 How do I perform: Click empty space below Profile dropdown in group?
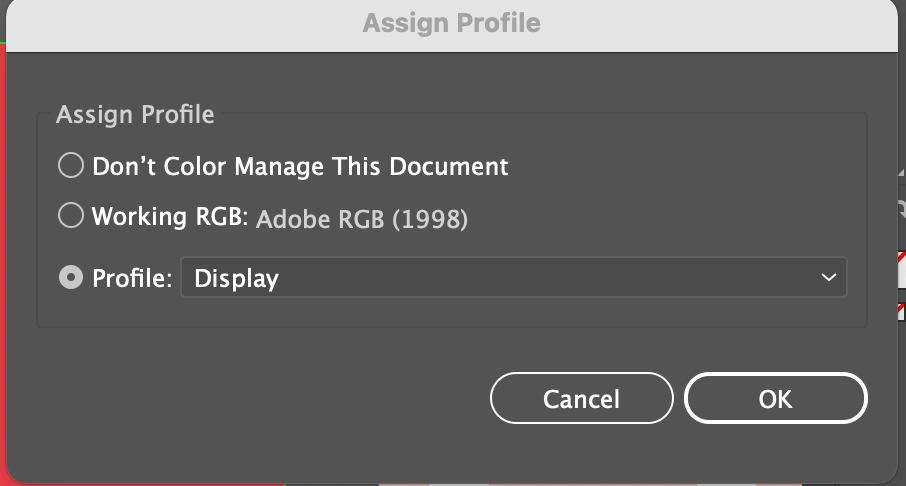pyautogui.click(x=450, y=312)
